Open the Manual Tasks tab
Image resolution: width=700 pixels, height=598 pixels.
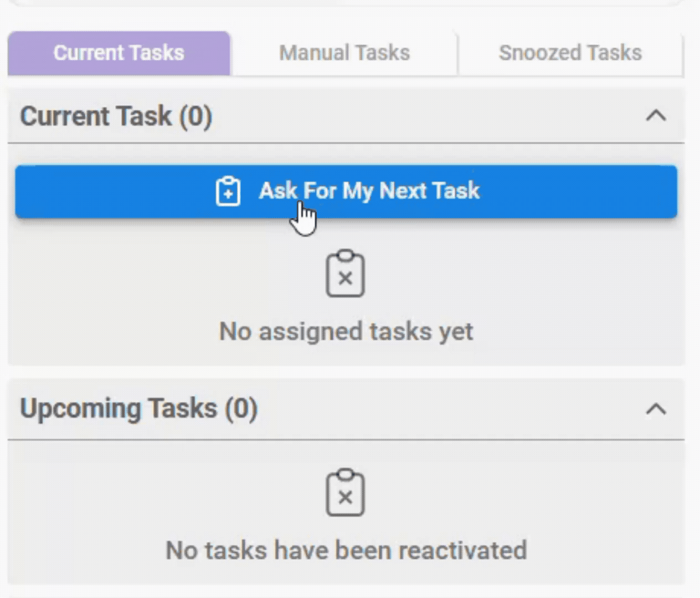point(344,53)
